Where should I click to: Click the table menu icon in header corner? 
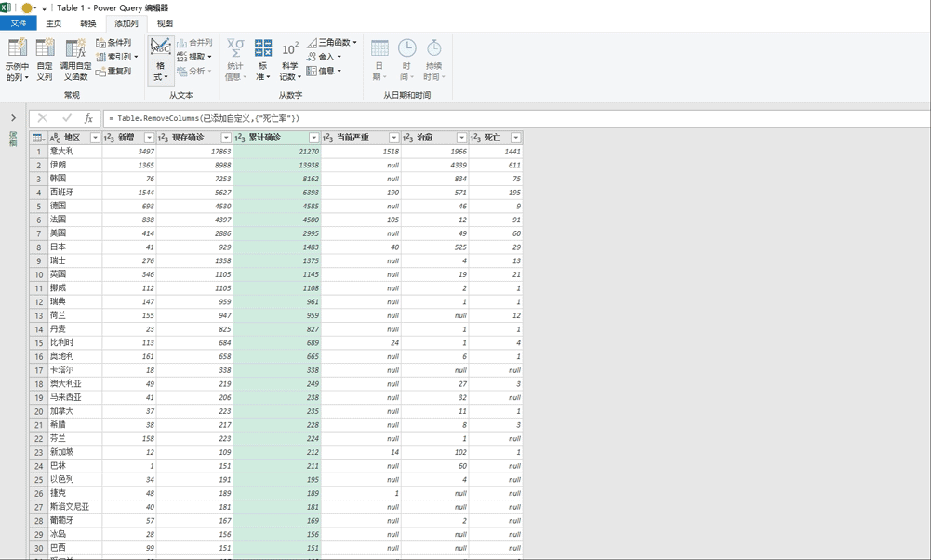coord(38,138)
